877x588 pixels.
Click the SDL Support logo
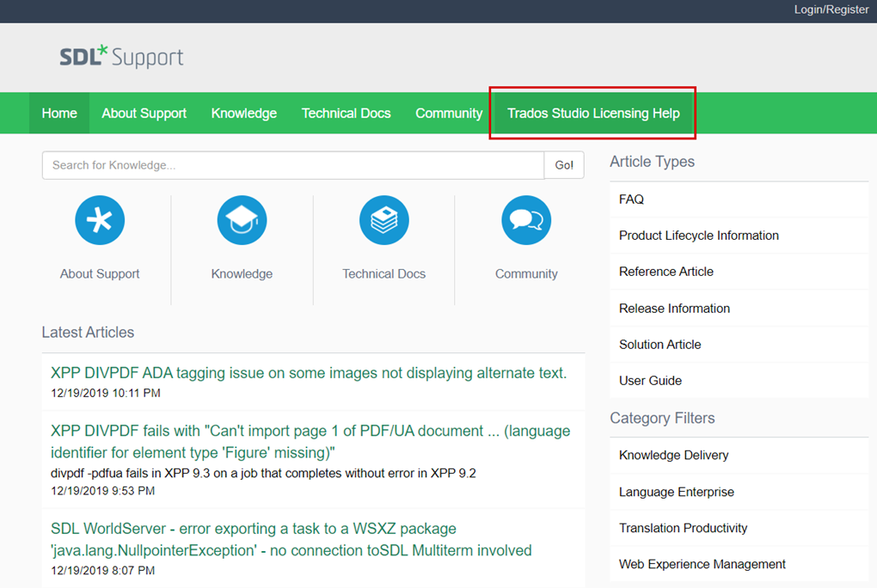click(121, 57)
